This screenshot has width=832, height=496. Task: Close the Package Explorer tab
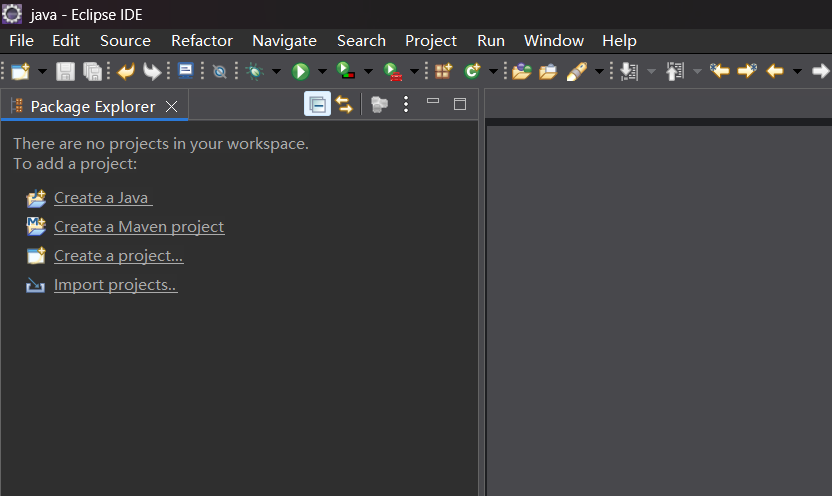(x=171, y=107)
